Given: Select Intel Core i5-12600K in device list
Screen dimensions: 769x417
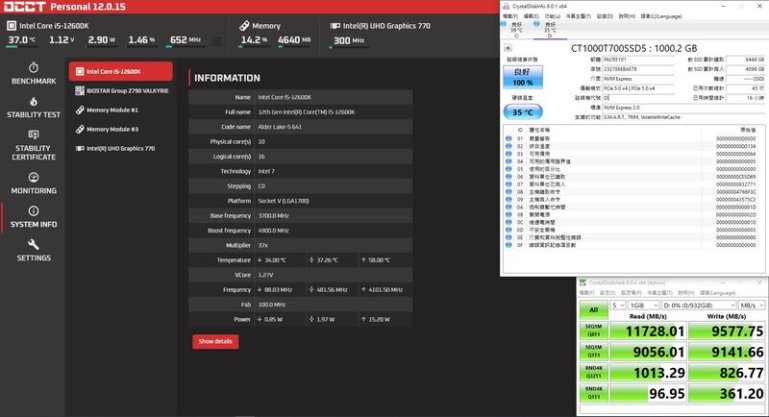Looking at the screenshot, I should click(x=121, y=71).
